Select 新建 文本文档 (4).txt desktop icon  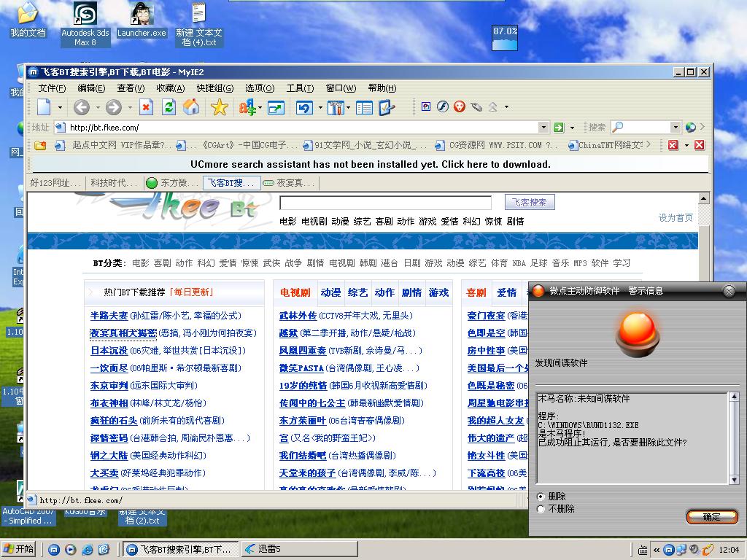(198, 24)
